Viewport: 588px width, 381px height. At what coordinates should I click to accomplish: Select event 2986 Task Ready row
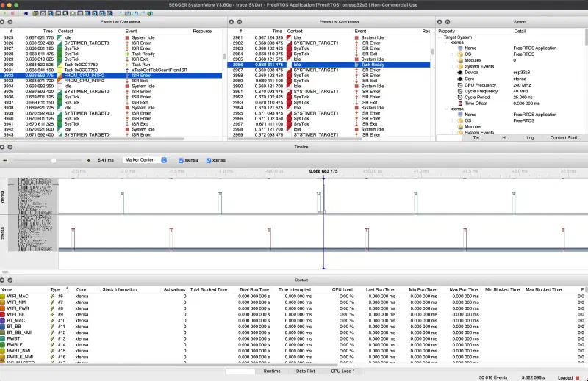329,65
